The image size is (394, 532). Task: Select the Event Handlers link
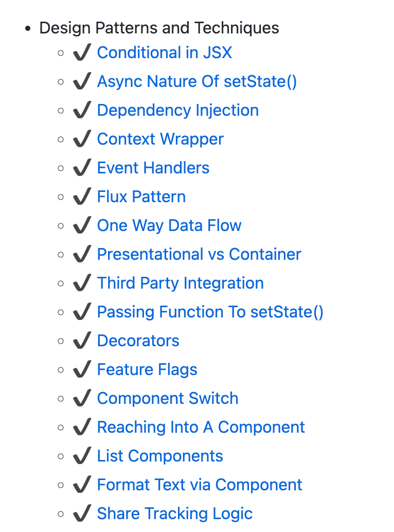coord(153,168)
